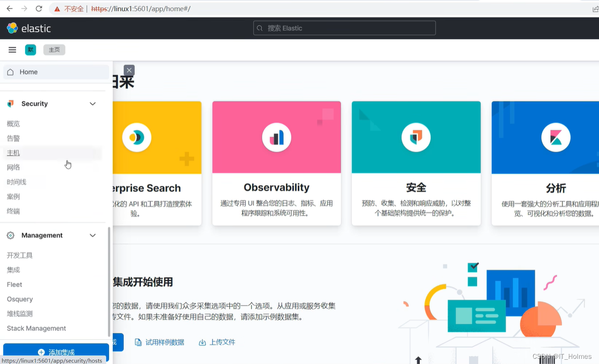Open 开发工具 under Management

pos(20,255)
